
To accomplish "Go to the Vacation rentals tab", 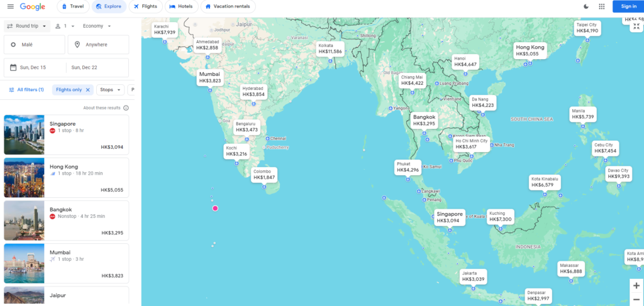I will 227,6.
